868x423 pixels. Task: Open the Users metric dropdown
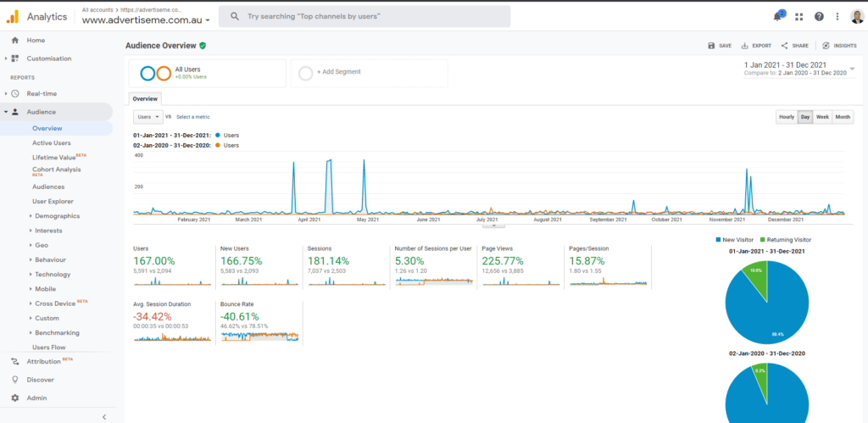[147, 117]
